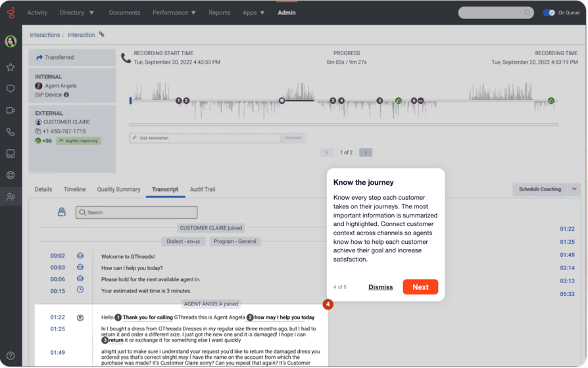Image resolution: width=588 pixels, height=368 pixels.
Task: Click the phone number copy icon
Action: tap(38, 131)
